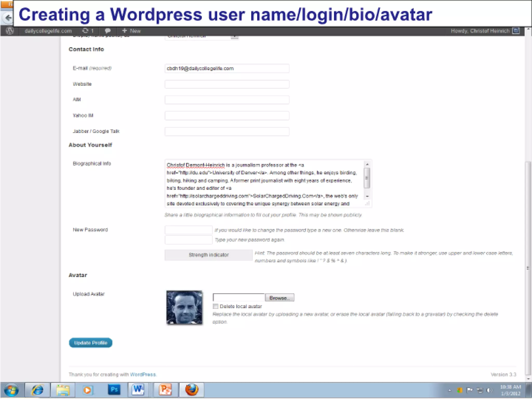The width and height of the screenshot is (532, 399).
Task: Click the Avatar section heading
Action: pos(78,275)
